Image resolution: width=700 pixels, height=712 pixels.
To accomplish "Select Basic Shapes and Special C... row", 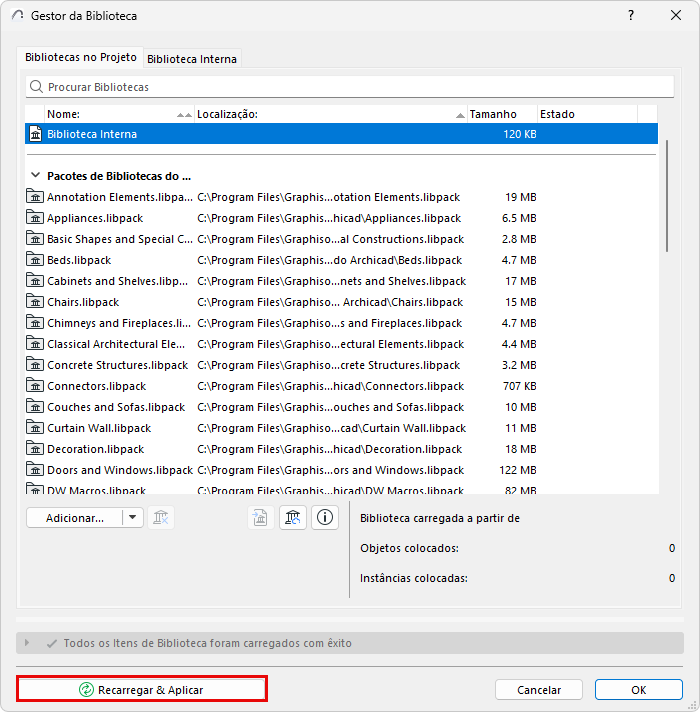I will (x=341, y=239).
